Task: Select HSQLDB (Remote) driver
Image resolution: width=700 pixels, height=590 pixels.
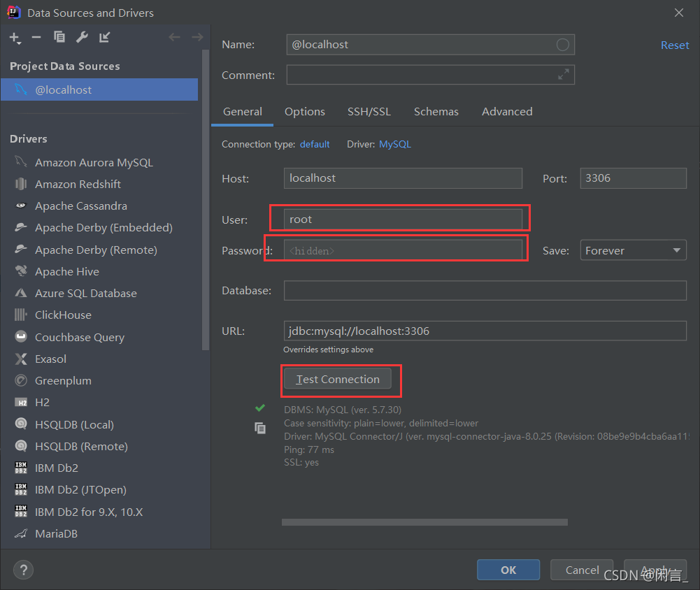Action: [x=81, y=446]
